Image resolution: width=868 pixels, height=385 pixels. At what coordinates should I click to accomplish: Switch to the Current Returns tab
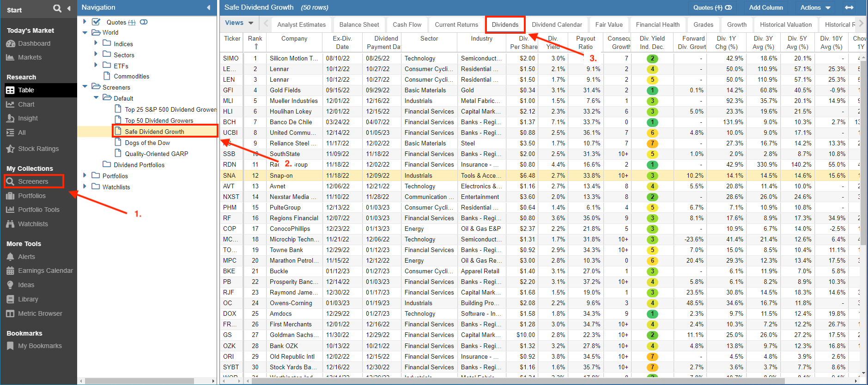click(x=456, y=24)
